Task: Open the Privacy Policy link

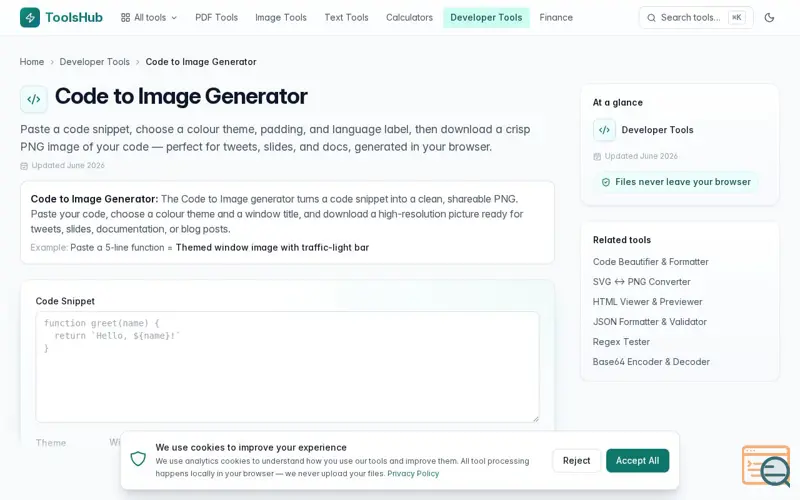Action: click(x=413, y=473)
